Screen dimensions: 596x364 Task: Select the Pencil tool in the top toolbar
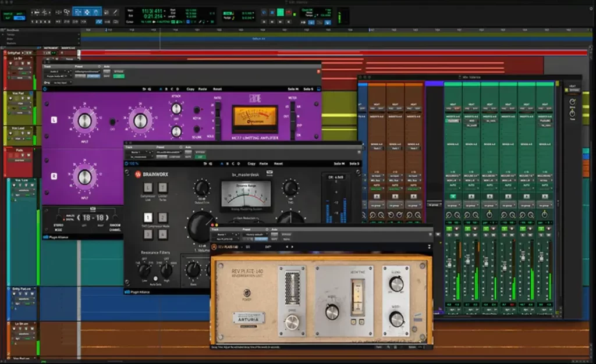[116, 12]
